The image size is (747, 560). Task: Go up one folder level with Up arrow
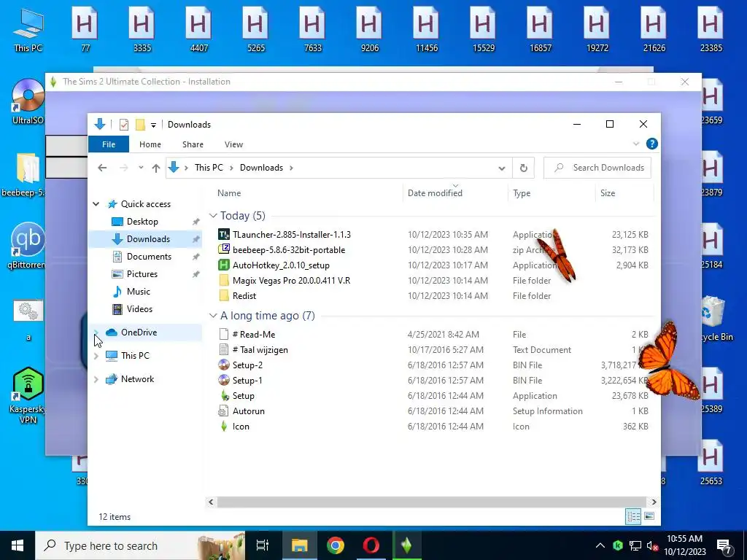pyautogui.click(x=156, y=168)
